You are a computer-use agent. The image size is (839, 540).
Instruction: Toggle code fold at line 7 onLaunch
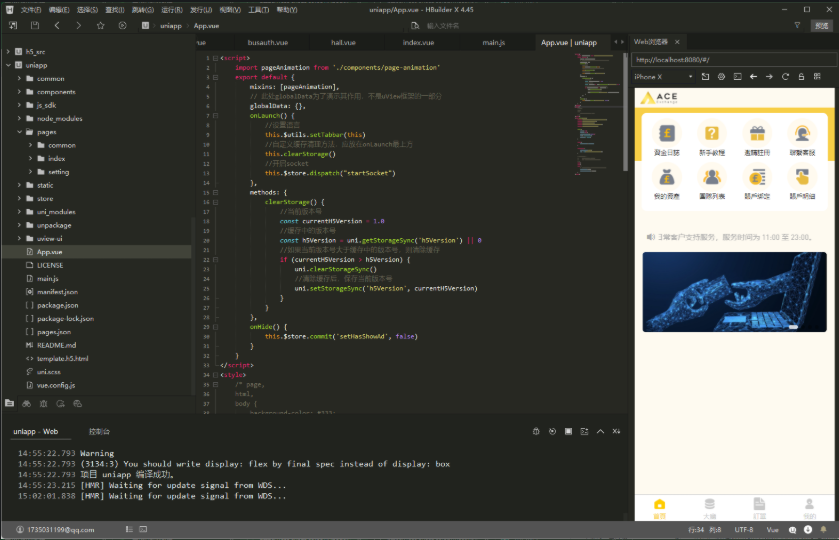click(x=215, y=116)
